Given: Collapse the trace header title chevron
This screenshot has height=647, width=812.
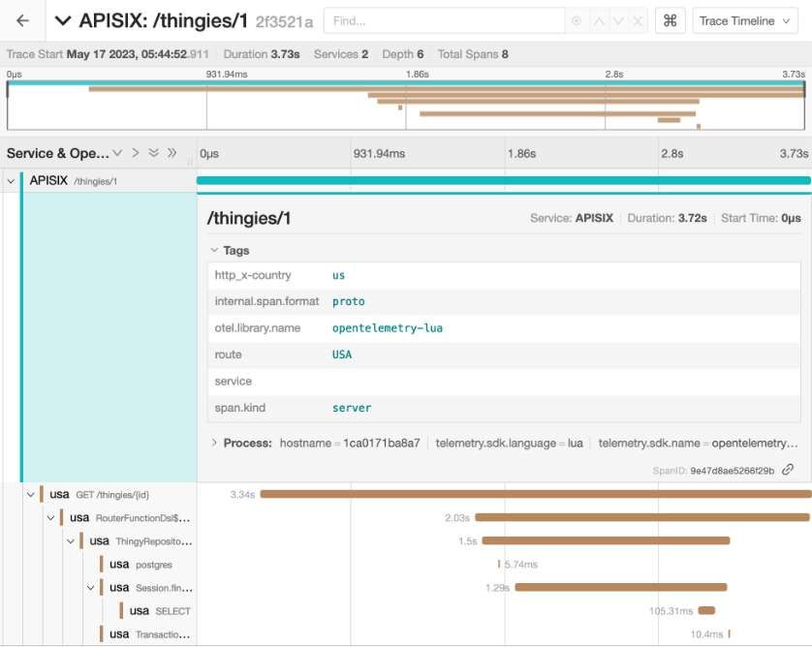Looking at the screenshot, I should pyautogui.click(x=63, y=20).
